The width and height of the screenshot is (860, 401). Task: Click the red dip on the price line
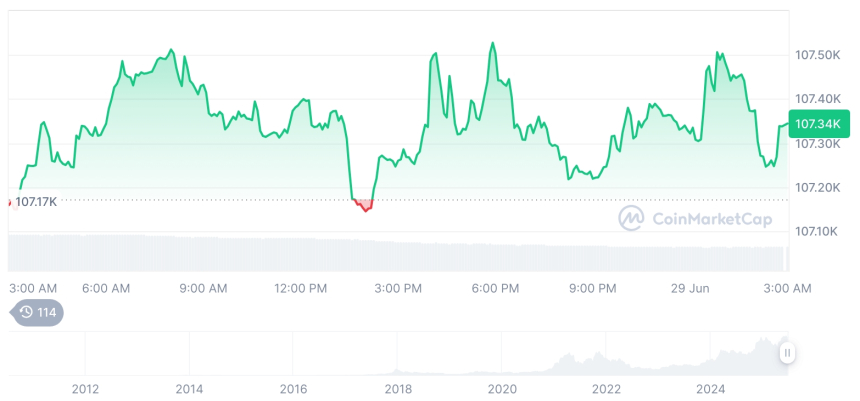pos(363,206)
